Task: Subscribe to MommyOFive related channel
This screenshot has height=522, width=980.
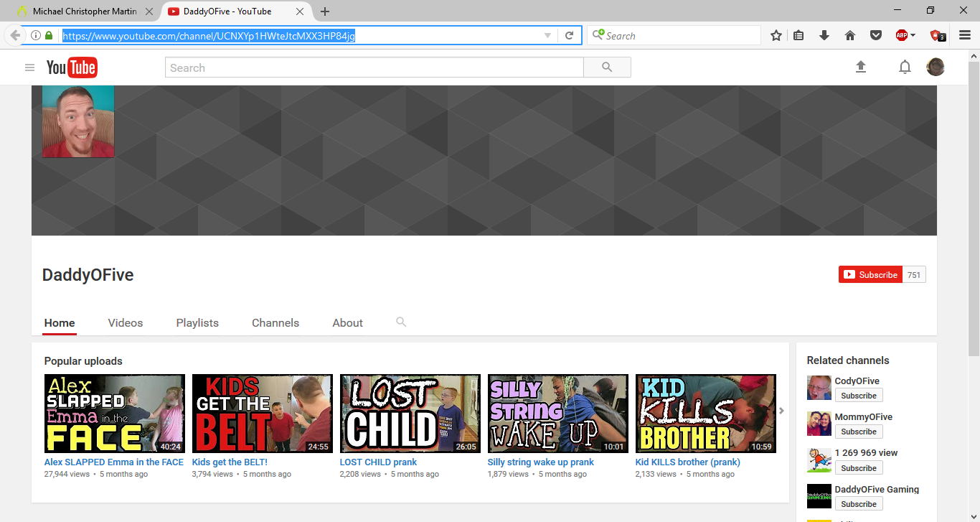Action: 859,432
